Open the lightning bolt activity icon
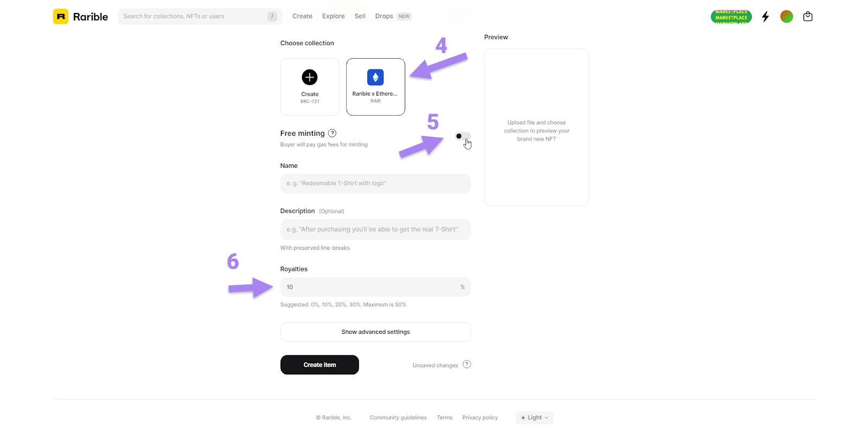868x435 pixels. coord(765,16)
